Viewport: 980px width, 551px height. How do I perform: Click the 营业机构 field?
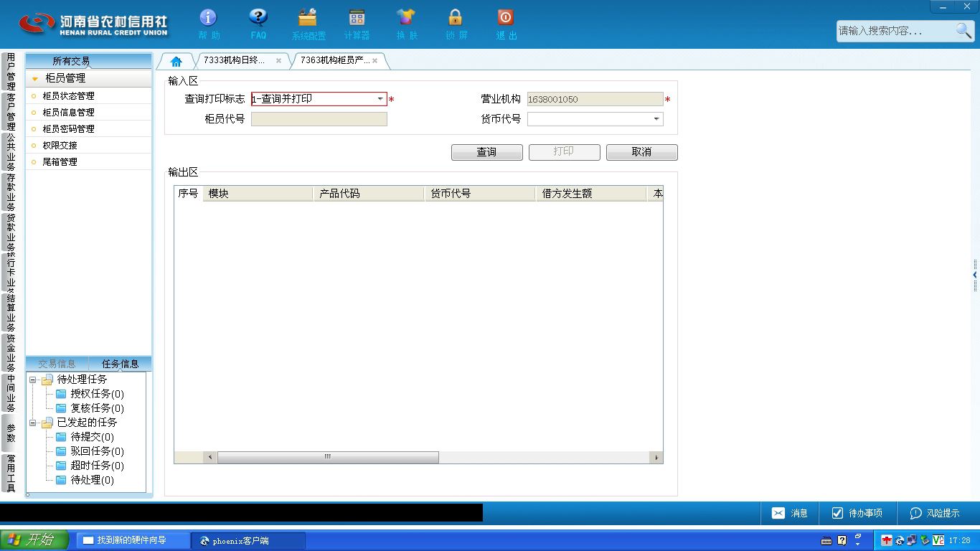pyautogui.click(x=595, y=99)
